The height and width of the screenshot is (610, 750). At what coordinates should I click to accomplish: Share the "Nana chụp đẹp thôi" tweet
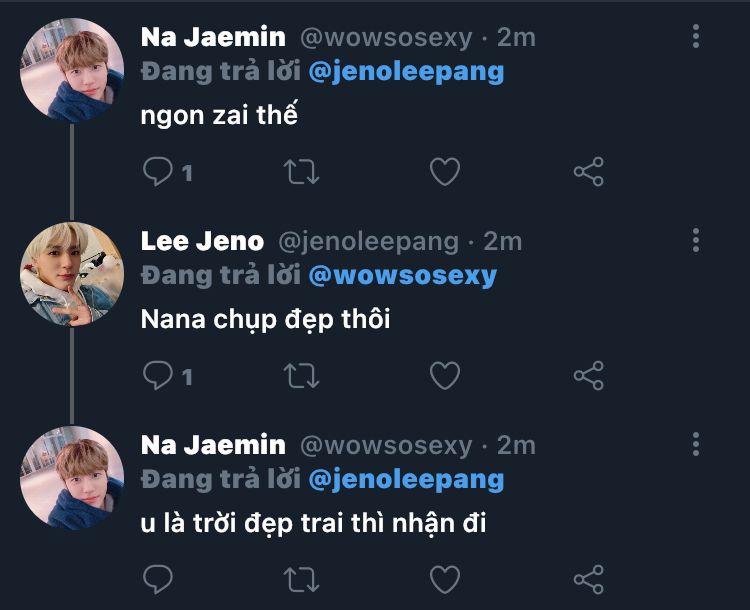[589, 375]
